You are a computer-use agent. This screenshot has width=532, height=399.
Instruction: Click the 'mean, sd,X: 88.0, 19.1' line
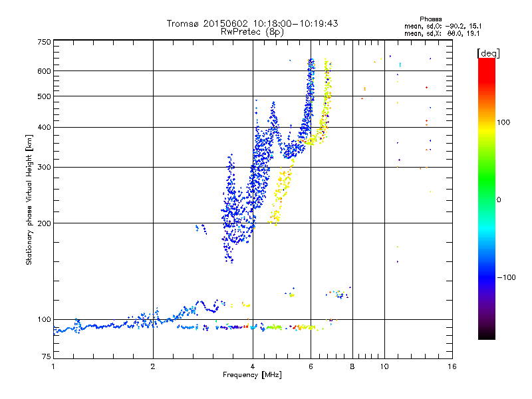tap(442, 33)
